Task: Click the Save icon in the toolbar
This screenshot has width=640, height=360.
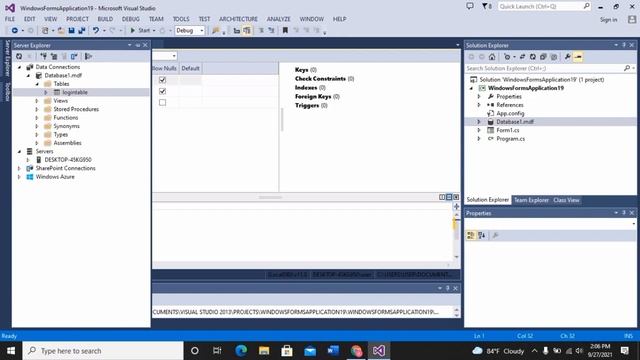Action: [71, 31]
